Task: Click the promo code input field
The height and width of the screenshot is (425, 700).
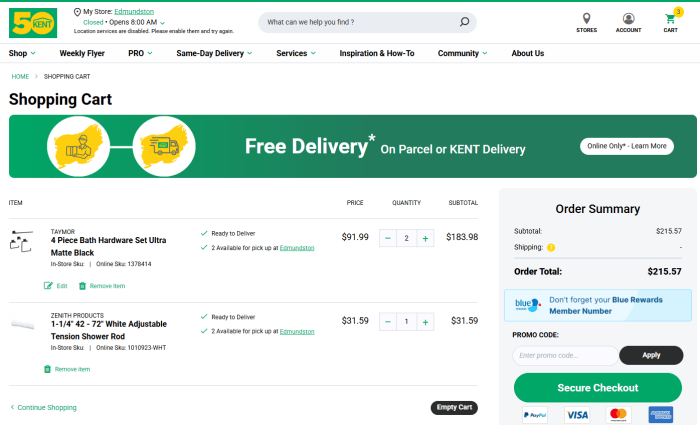Action: point(565,355)
